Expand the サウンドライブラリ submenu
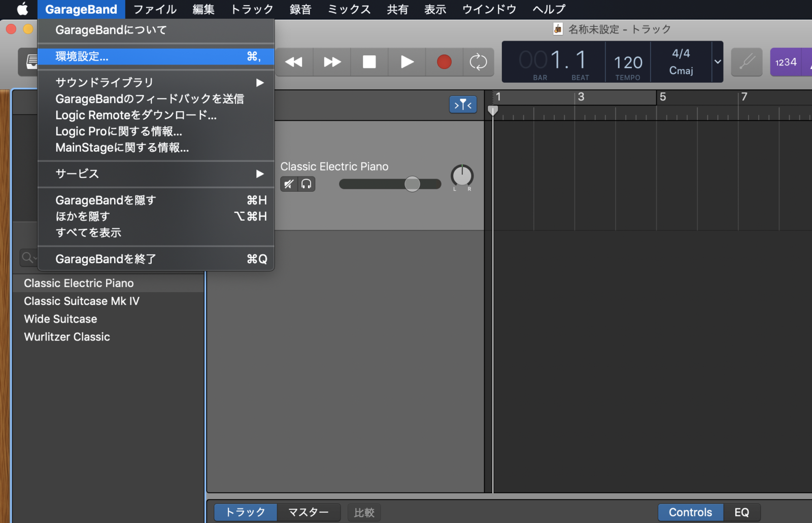The width and height of the screenshot is (812, 523). [x=156, y=82]
